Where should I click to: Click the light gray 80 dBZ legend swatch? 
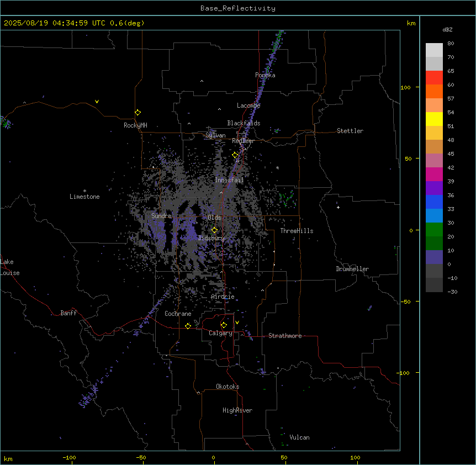[434, 50]
